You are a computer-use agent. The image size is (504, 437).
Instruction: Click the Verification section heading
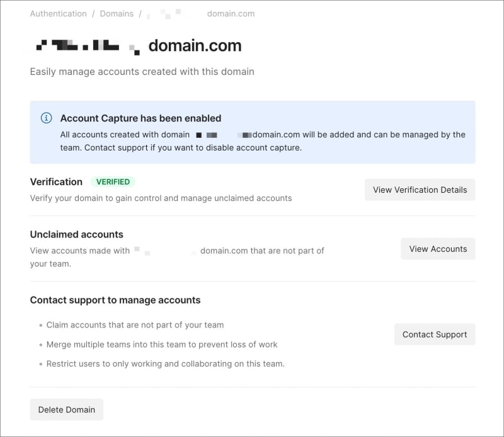[56, 182]
